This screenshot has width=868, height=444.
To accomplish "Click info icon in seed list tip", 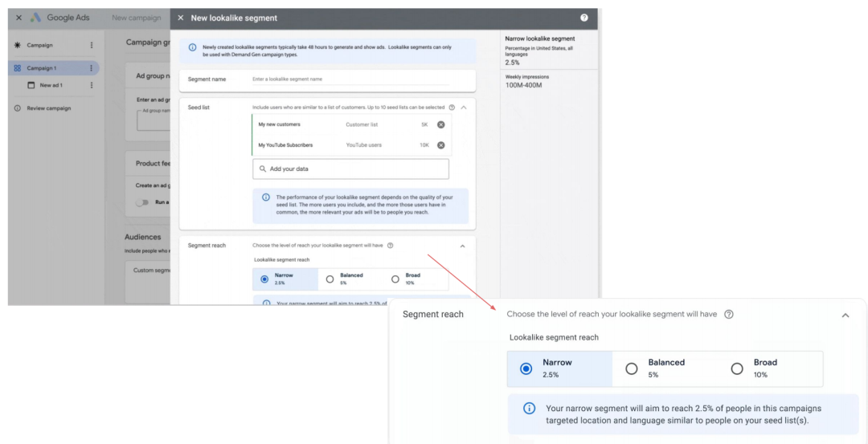I will pyautogui.click(x=266, y=198).
